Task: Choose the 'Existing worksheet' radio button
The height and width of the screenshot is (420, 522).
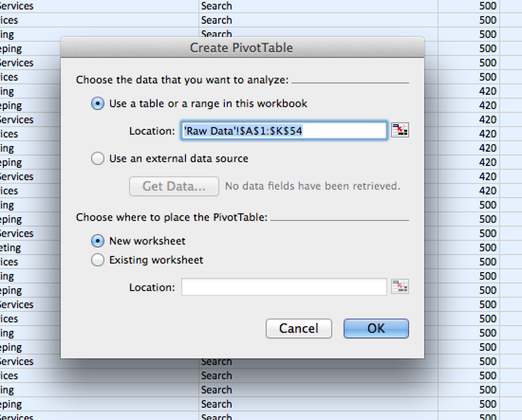Action: tap(98, 260)
